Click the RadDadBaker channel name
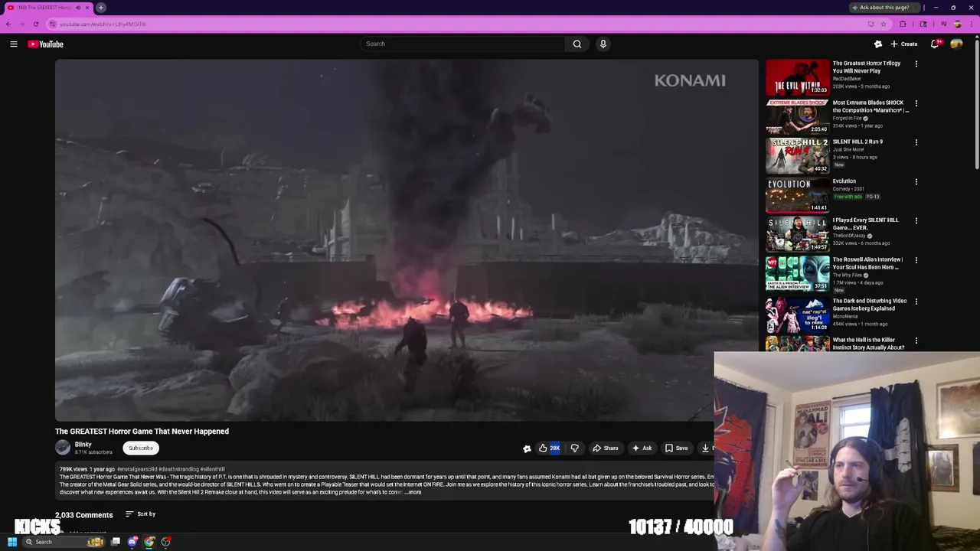The width and height of the screenshot is (980, 551). tap(847, 79)
